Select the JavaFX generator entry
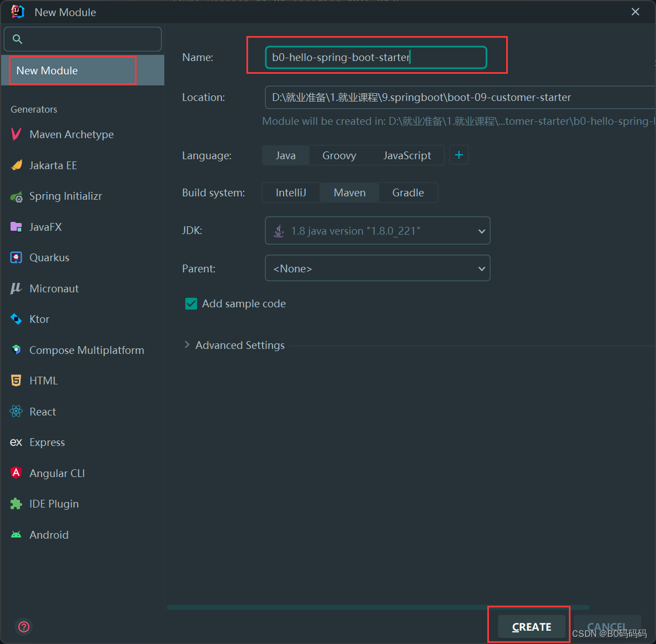Screen dimensions: 656x644 [x=83, y=227]
